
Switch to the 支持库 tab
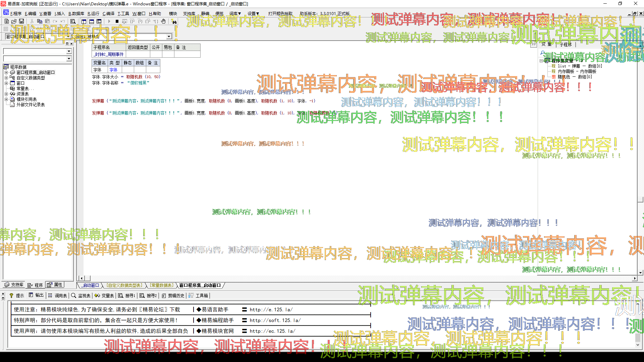point(14,285)
